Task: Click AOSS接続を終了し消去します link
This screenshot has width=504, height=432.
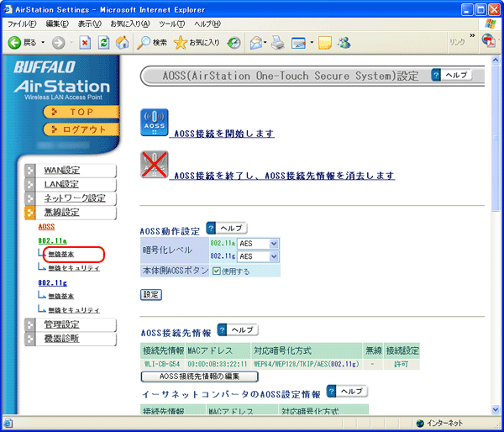Action: pos(284,176)
